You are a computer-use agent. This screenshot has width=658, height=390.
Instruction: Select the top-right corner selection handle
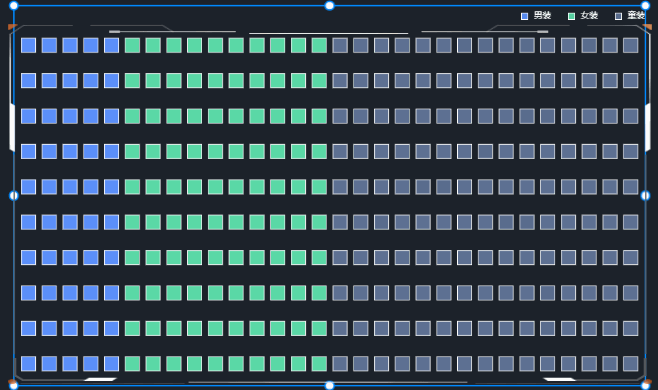645,5
